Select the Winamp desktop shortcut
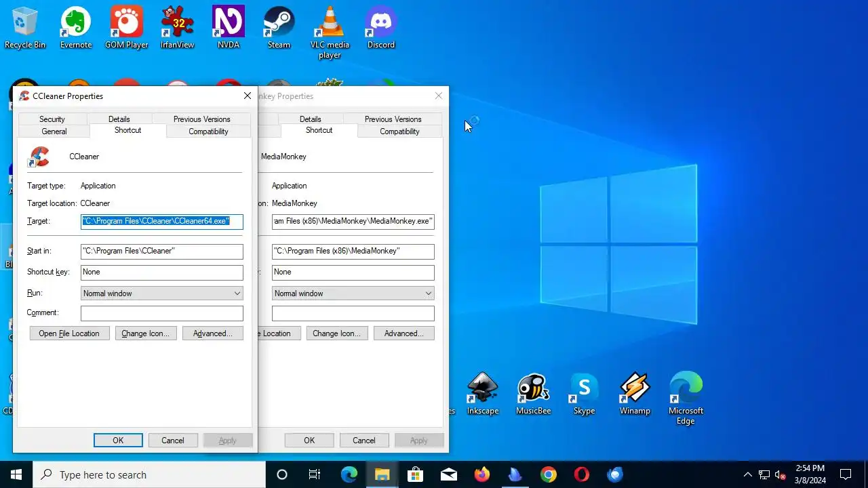The height and width of the screenshot is (488, 868). point(635,394)
